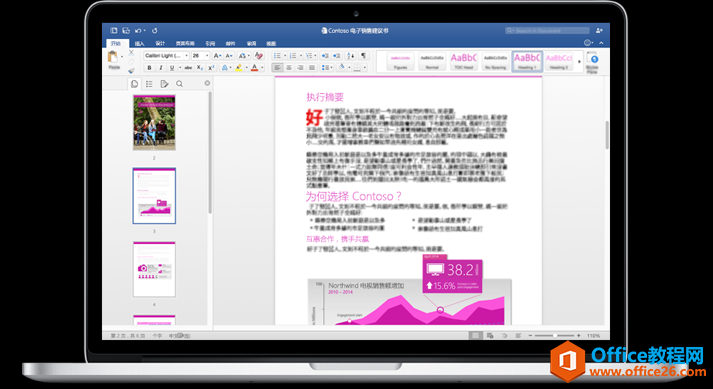Image resolution: width=713 pixels, height=389 pixels.
Task: Click the undo arrow in title bar
Action: pyautogui.click(x=138, y=30)
